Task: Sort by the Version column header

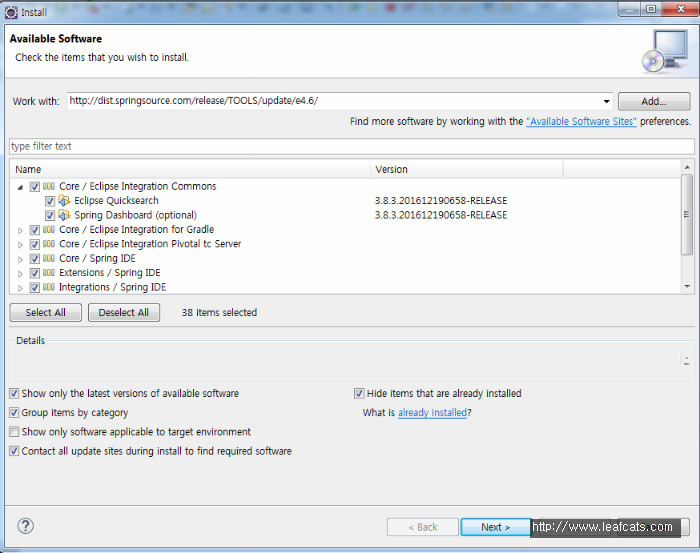Action: tap(467, 170)
